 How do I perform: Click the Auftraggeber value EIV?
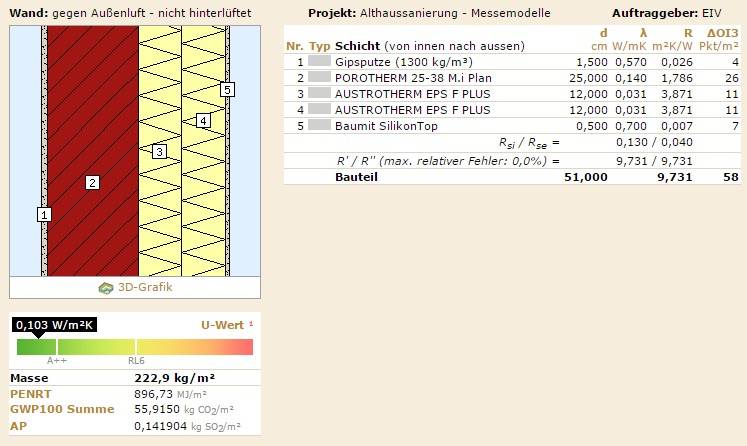click(x=711, y=13)
